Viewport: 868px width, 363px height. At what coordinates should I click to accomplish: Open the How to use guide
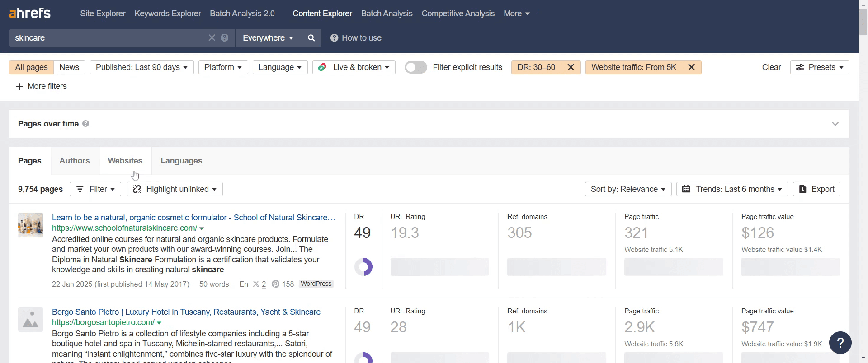click(356, 38)
